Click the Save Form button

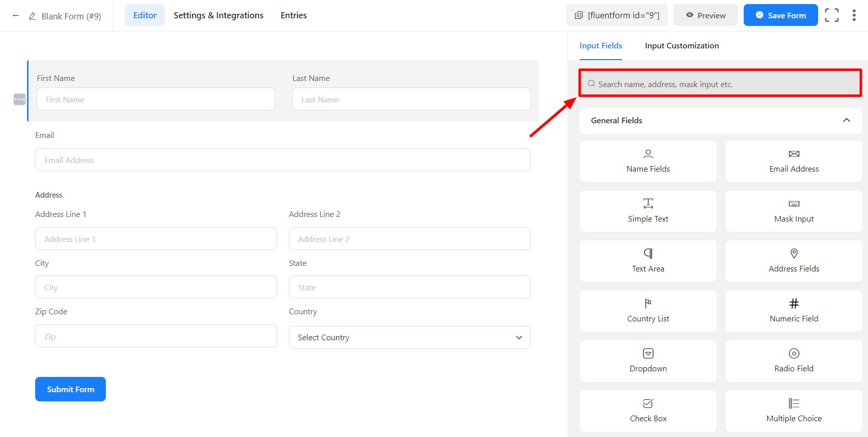[x=780, y=15]
